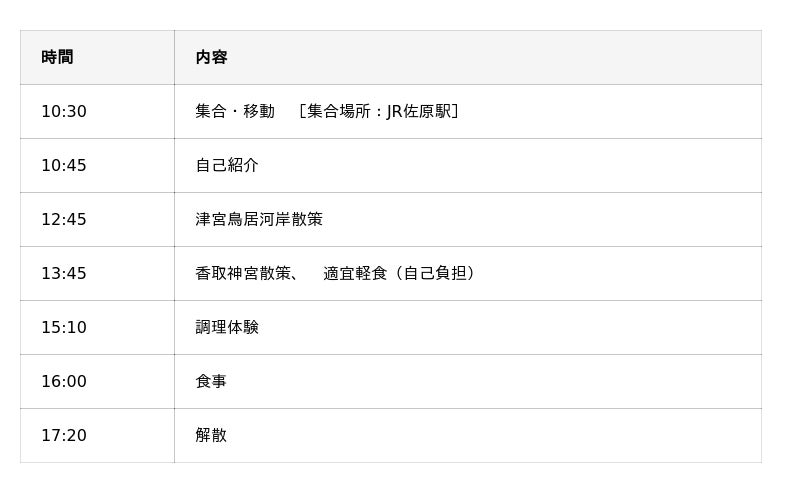Viewport: 800px width, 493px height.
Task: Select the 13:45 time cell
Action: click(x=64, y=274)
